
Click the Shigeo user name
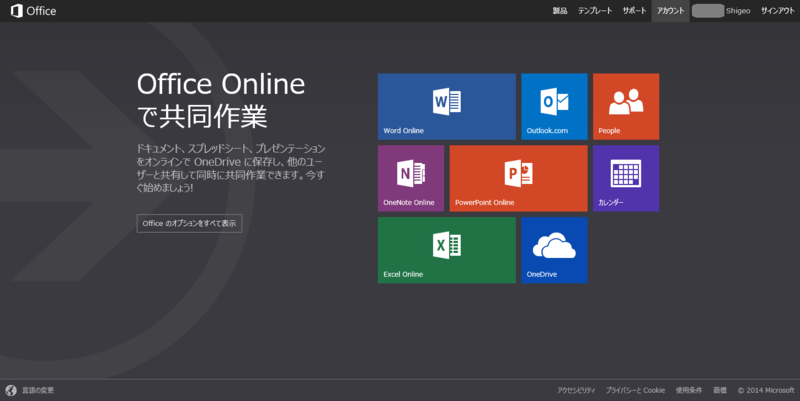point(738,11)
